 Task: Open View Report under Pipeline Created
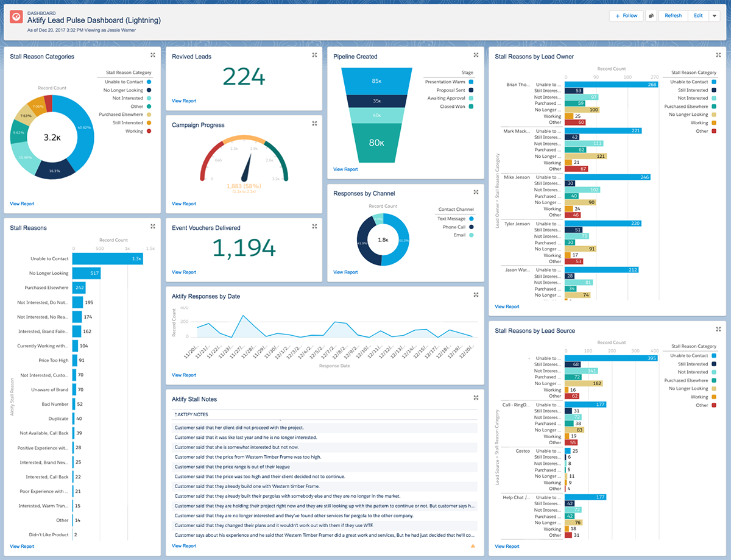(x=345, y=169)
